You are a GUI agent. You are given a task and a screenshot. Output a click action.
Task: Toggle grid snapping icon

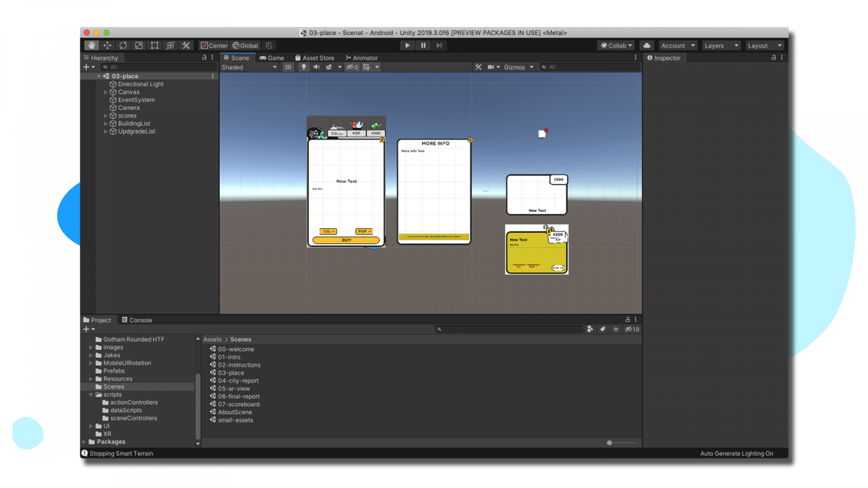tap(269, 46)
